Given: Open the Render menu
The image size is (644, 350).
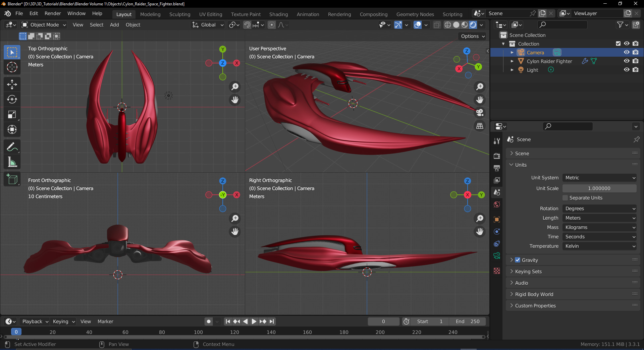Looking at the screenshot, I should point(53,13).
